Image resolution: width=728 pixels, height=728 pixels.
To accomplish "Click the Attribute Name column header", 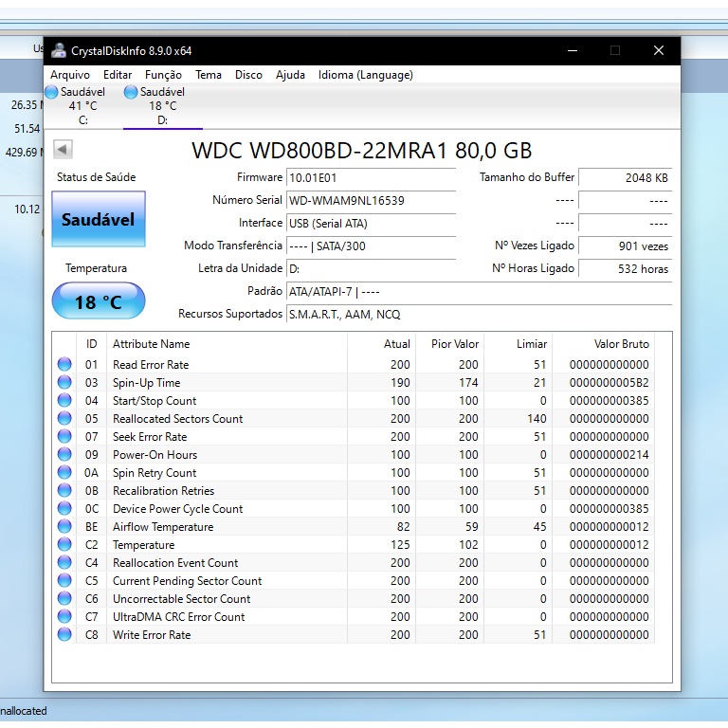I will coord(152,344).
